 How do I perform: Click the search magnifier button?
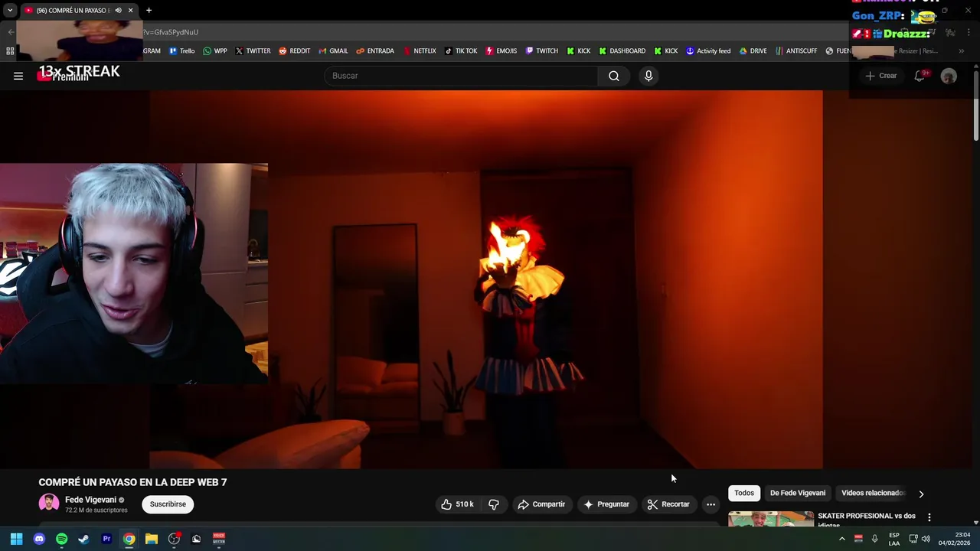coord(614,76)
